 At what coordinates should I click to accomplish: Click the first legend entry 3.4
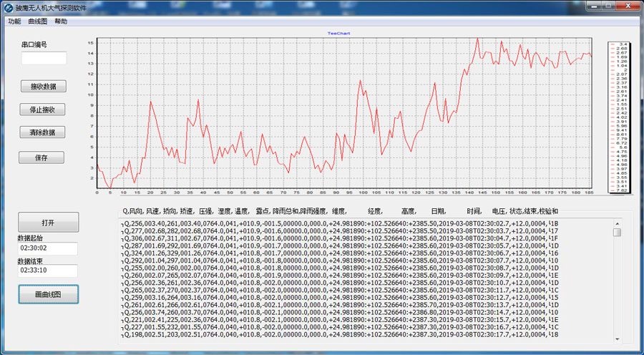coord(620,44)
